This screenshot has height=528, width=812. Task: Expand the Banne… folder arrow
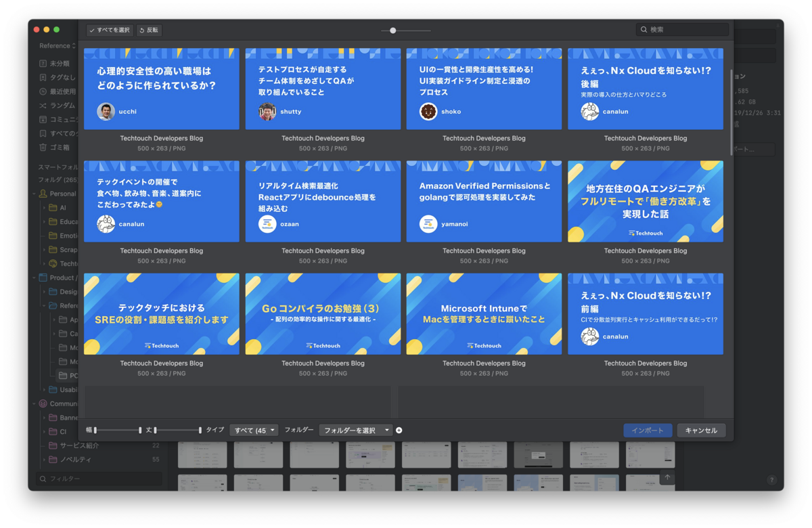click(x=45, y=418)
